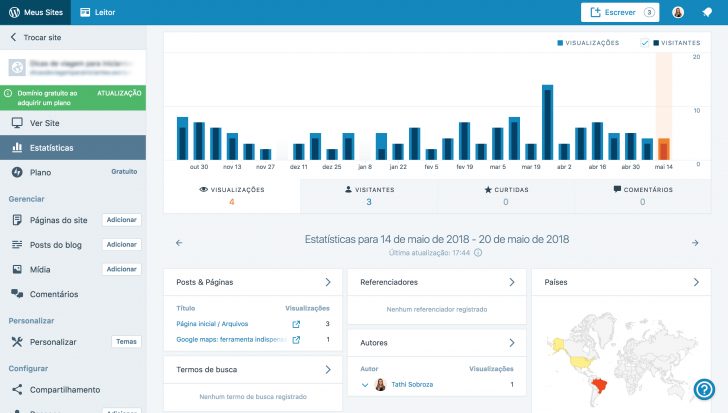Image resolution: width=728 pixels, height=413 pixels.
Task: Go to next week arrow
Action: click(x=695, y=242)
